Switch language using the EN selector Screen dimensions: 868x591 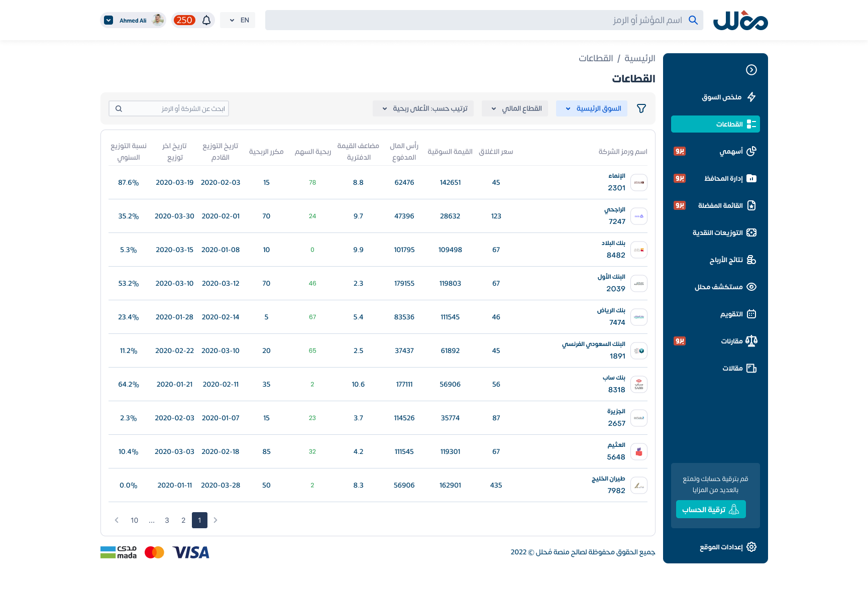(238, 20)
